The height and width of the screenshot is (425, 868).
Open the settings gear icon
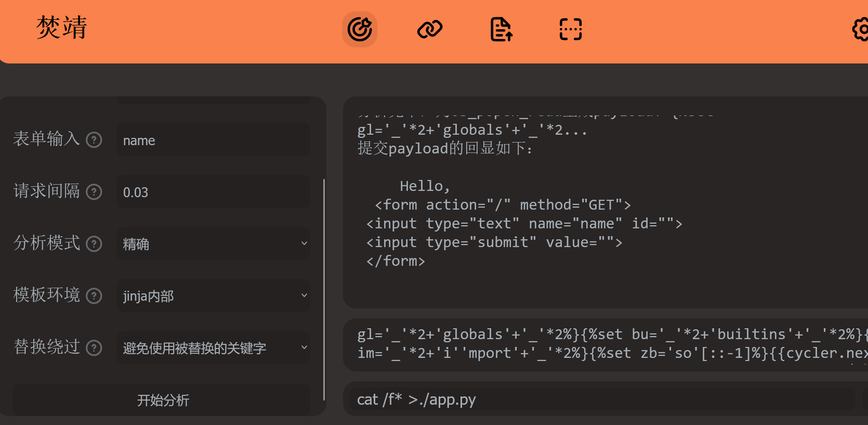pos(860,29)
